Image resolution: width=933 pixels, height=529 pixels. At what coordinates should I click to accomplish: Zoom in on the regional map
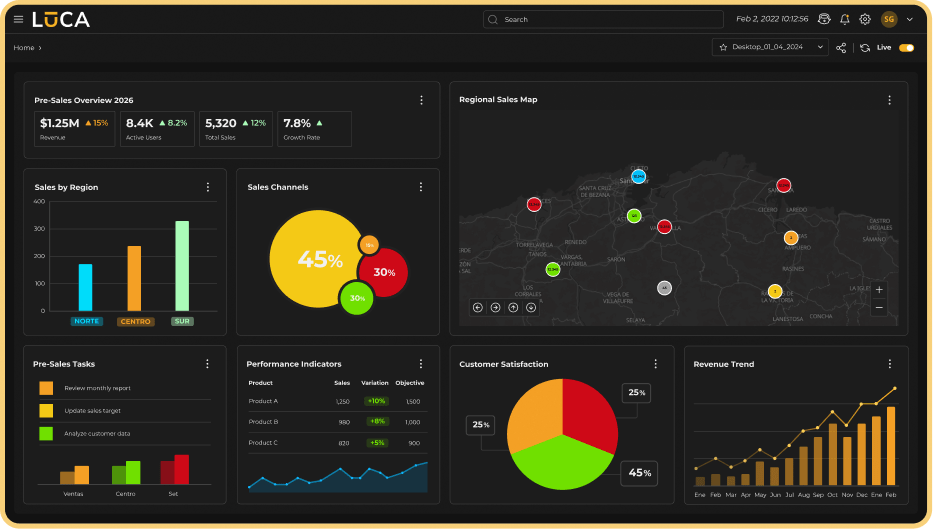pos(879,290)
